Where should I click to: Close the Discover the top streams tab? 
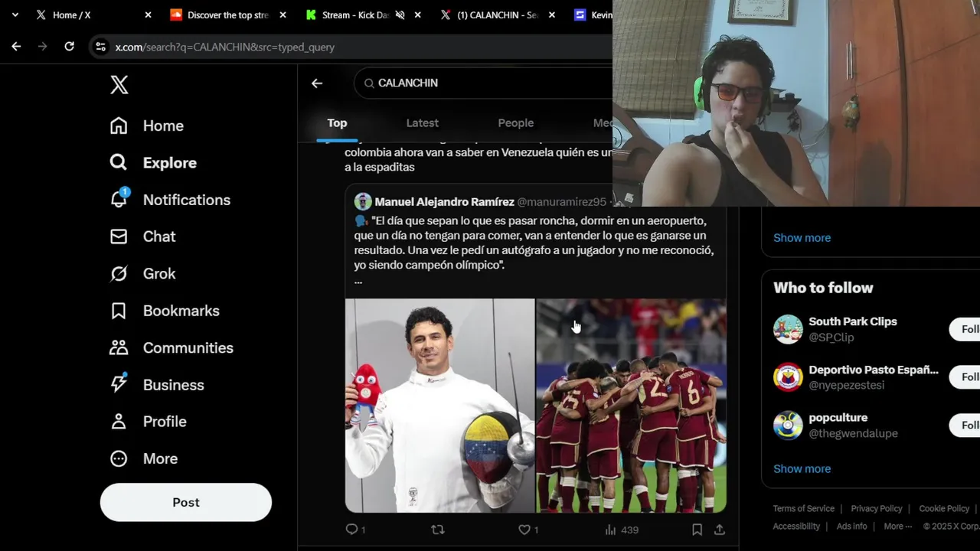(283, 15)
